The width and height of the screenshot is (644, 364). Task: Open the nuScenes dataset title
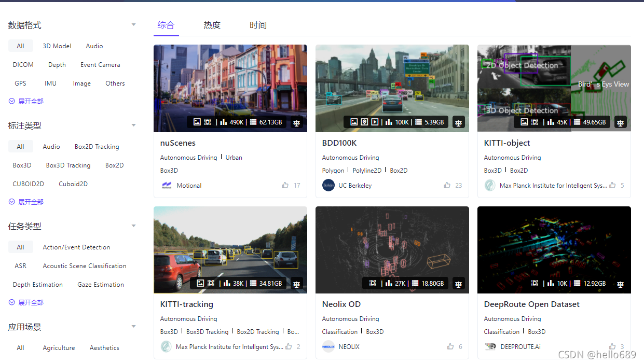[x=178, y=143]
